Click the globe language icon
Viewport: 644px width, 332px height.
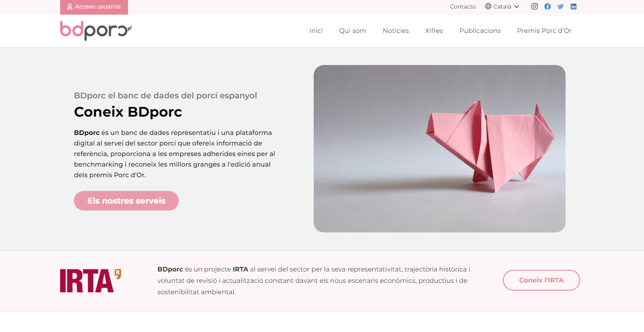[x=488, y=7]
